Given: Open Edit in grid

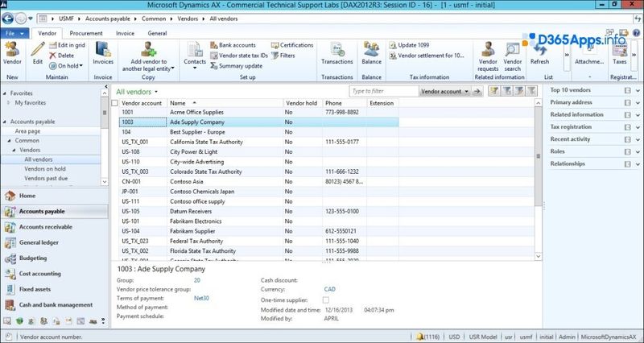Looking at the screenshot, I should click(67, 45).
